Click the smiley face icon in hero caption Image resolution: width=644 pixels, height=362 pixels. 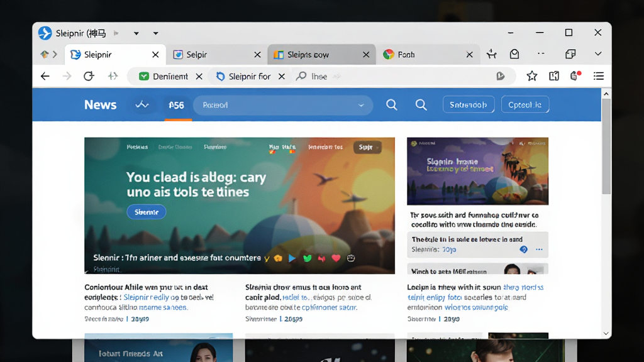[x=351, y=258]
